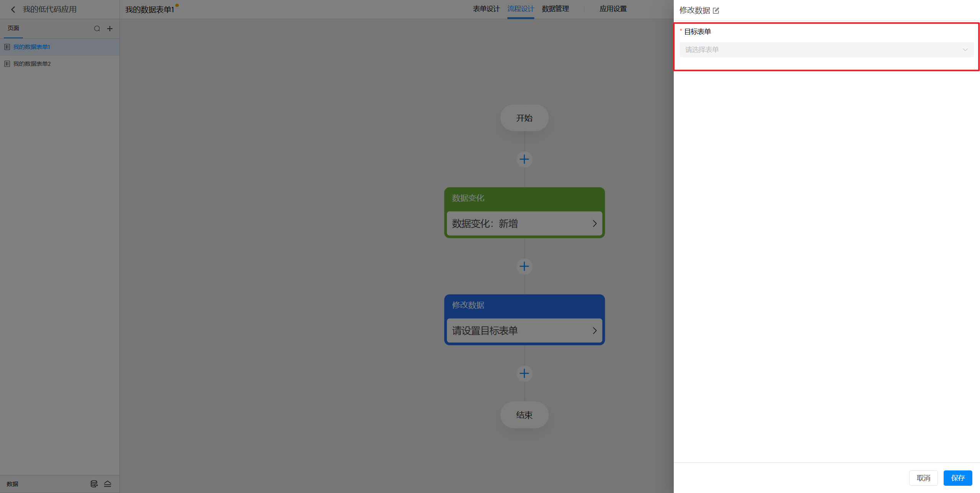Click the 开始 node
This screenshot has width=980, height=493.
(524, 118)
